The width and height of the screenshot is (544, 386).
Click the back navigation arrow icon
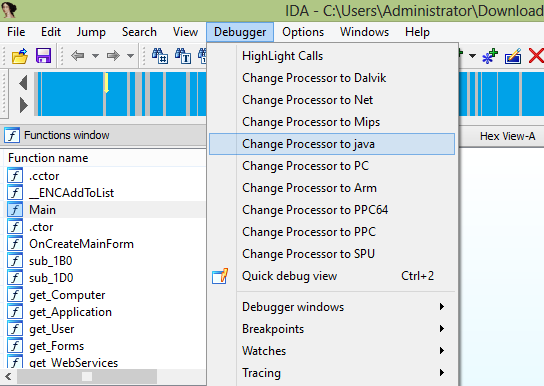coord(77,55)
